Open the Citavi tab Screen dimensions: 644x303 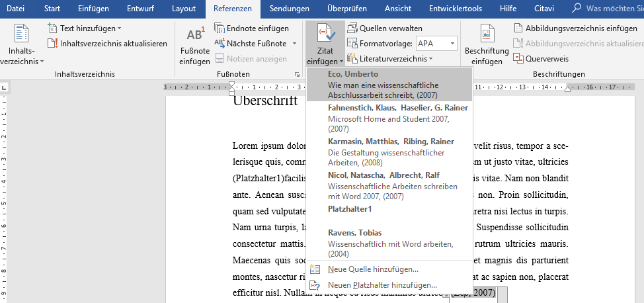point(543,9)
